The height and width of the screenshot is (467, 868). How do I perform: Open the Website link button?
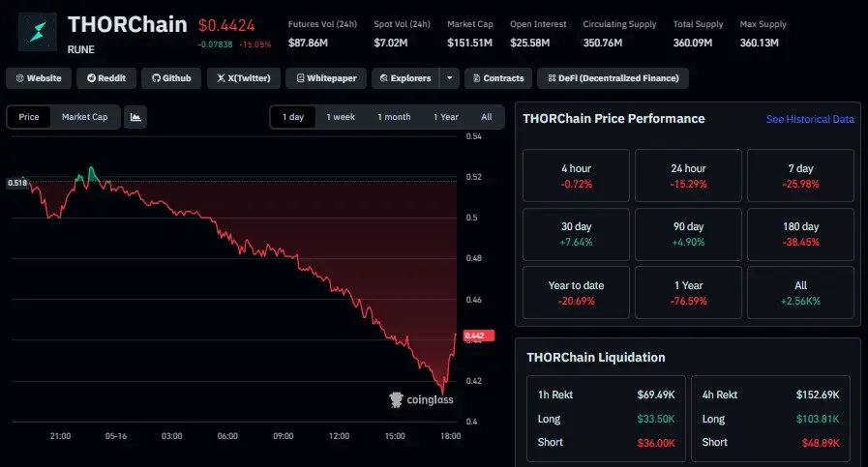pyautogui.click(x=38, y=78)
